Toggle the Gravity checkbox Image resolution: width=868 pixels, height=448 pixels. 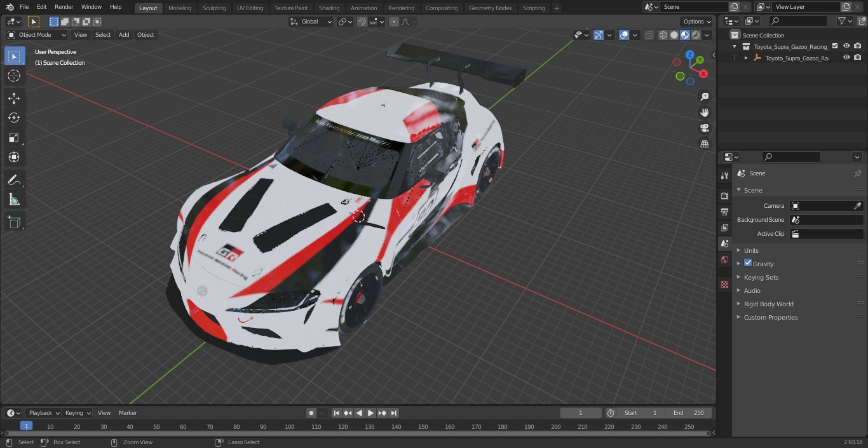[x=748, y=263]
